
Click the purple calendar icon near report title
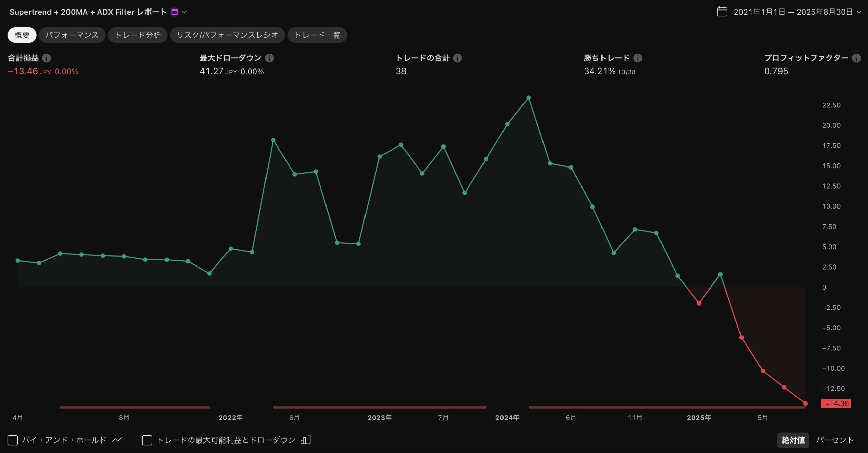coord(174,12)
